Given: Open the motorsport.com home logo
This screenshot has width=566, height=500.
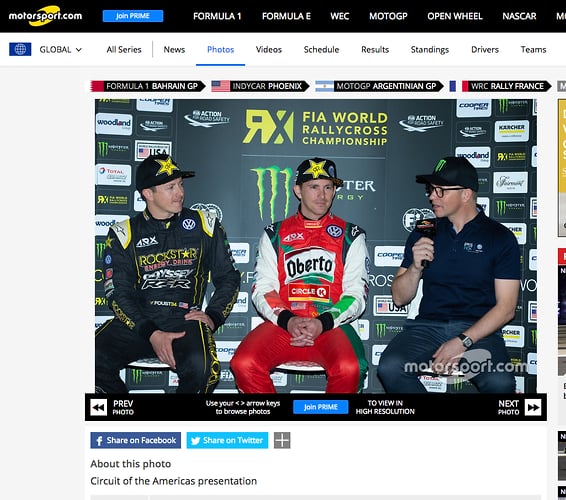Looking at the screenshot, I should [45, 16].
